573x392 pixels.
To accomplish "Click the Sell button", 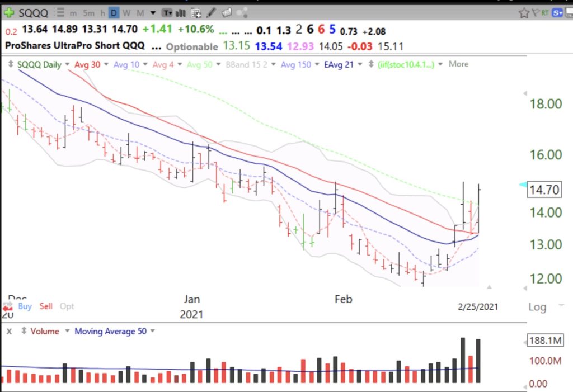I will [46, 306].
